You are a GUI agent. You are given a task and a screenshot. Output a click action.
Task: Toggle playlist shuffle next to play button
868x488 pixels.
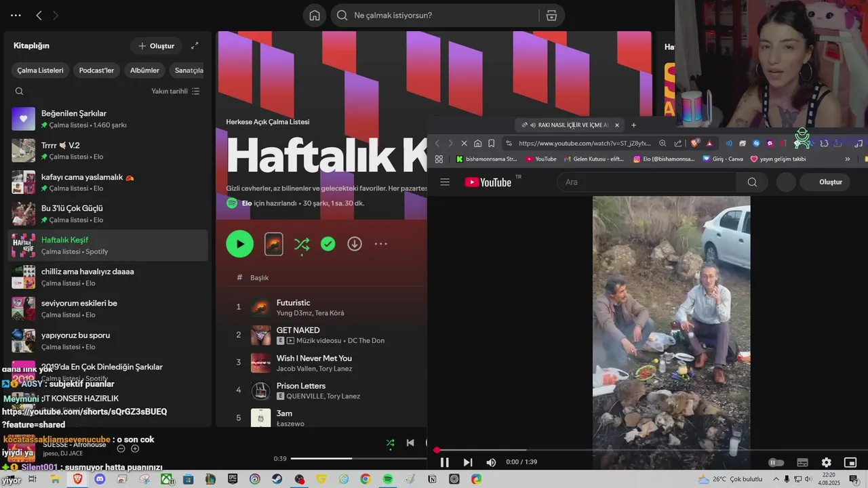pos(302,245)
